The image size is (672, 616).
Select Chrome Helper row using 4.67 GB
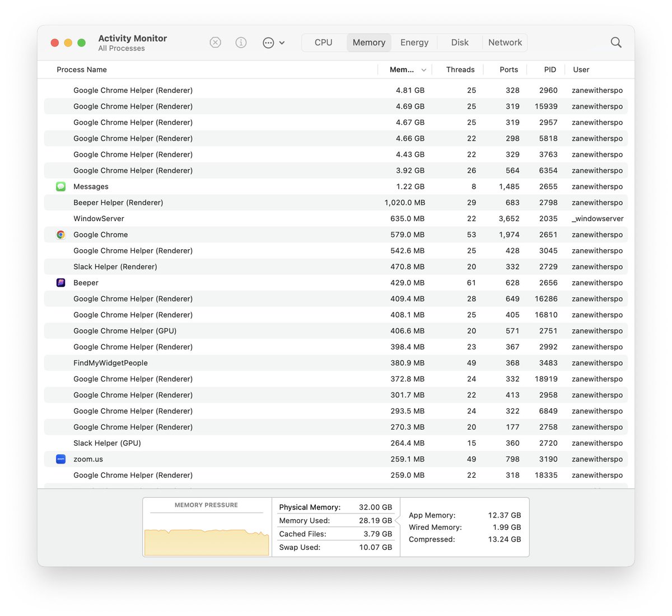(x=336, y=122)
